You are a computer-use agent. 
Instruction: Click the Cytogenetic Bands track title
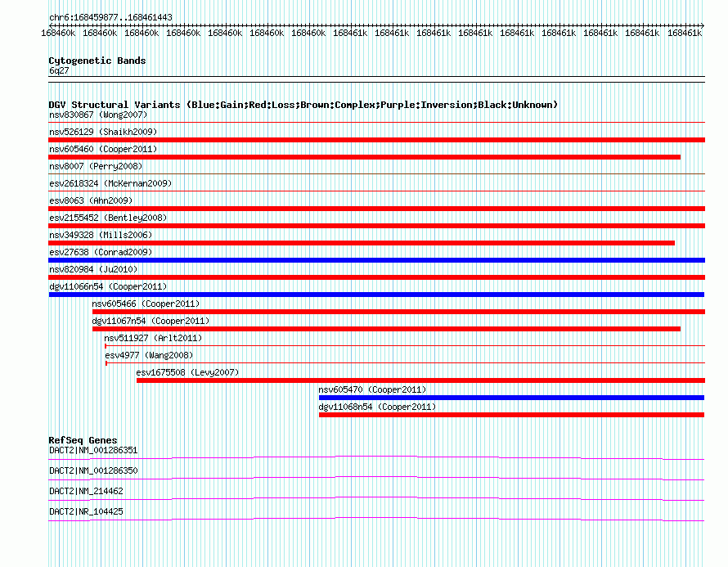click(97, 61)
